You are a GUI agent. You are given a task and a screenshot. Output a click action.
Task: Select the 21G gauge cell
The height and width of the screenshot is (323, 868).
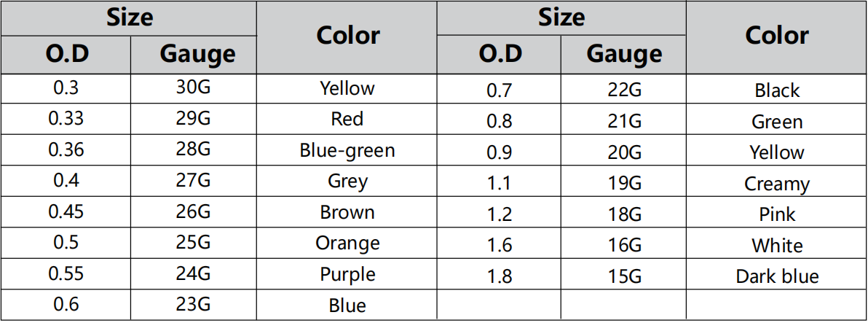[623, 121]
